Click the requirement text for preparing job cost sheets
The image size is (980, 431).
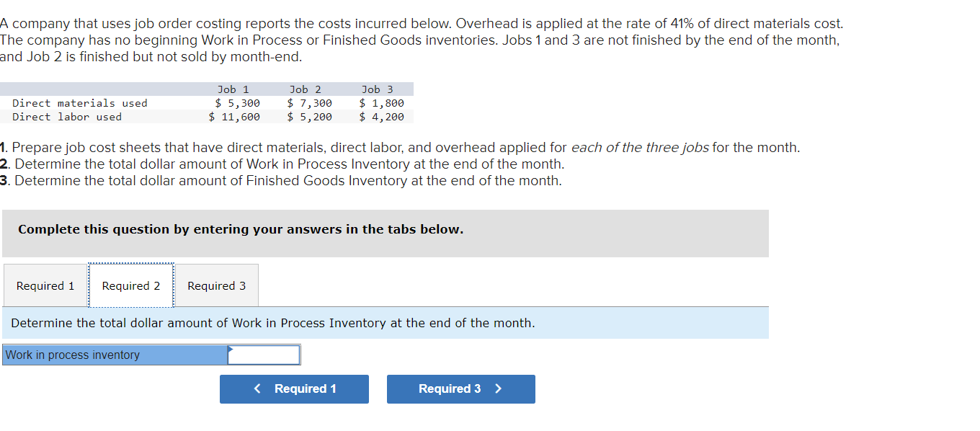[x=400, y=147]
